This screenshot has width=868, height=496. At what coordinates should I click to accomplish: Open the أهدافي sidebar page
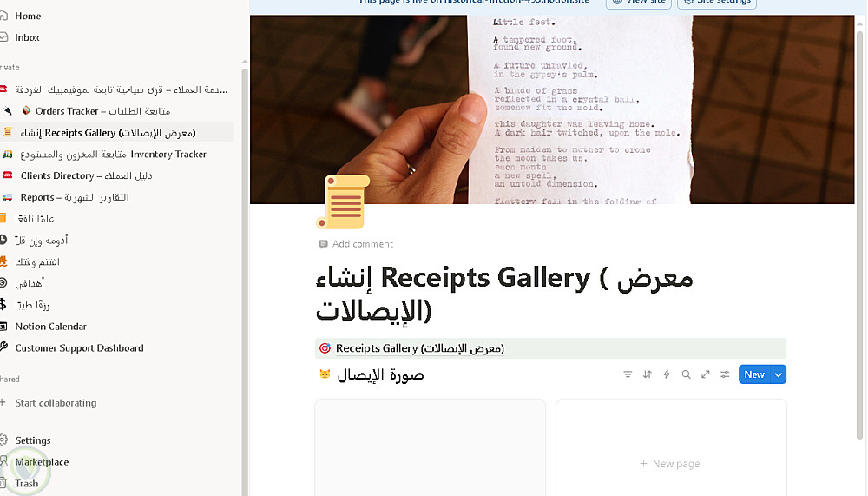point(30,284)
